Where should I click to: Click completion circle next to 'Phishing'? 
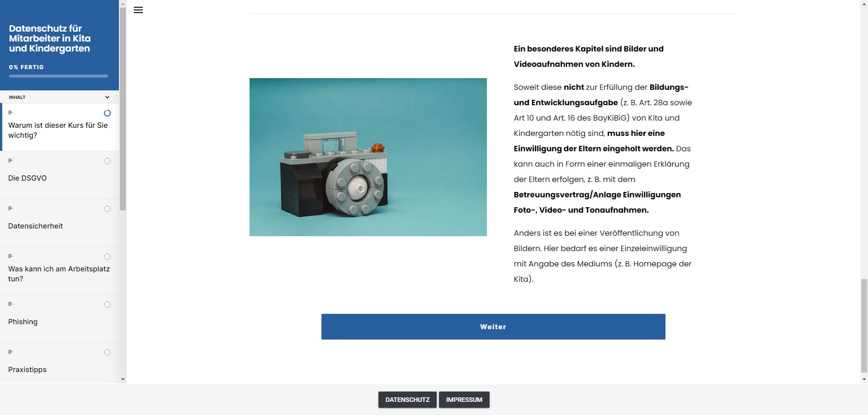coord(107,305)
